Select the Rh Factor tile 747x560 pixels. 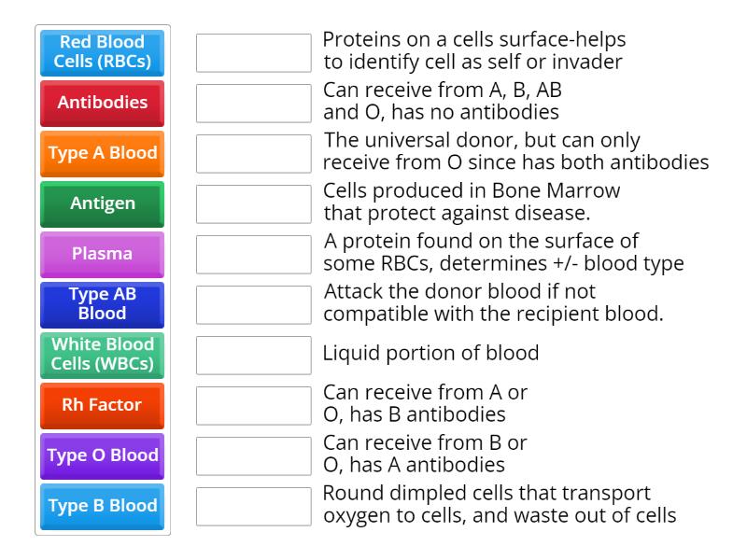[101, 406]
